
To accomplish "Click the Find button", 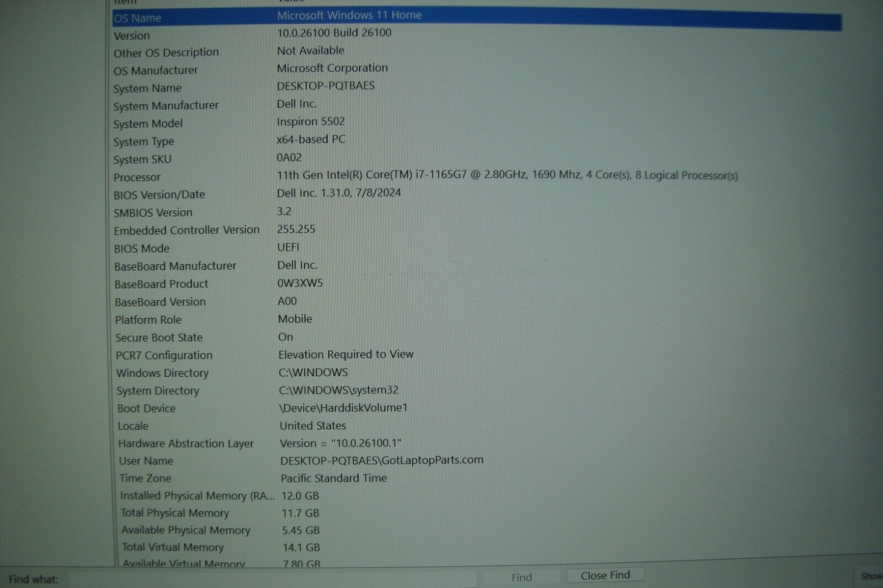I will [x=521, y=577].
